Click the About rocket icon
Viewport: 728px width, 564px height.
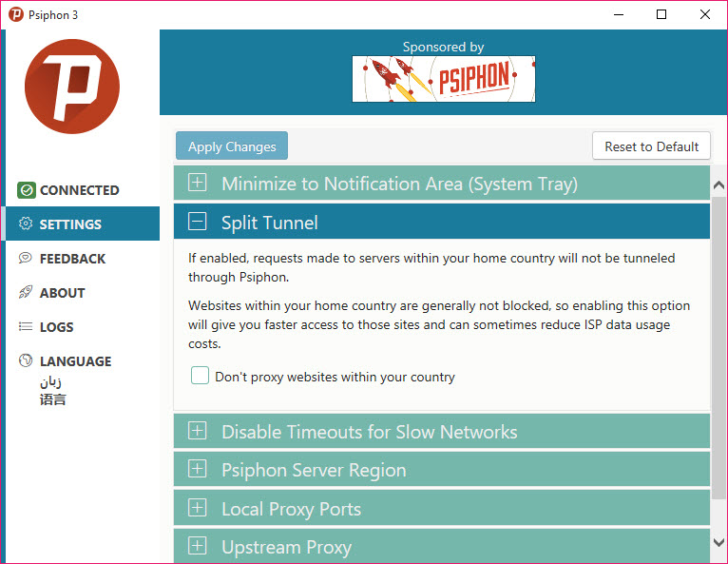(x=26, y=292)
